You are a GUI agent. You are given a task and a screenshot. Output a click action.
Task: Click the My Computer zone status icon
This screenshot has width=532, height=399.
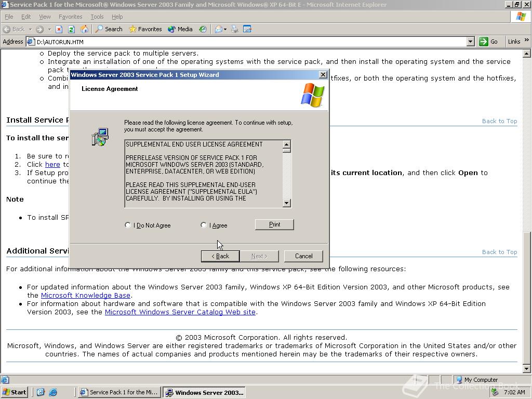click(459, 380)
